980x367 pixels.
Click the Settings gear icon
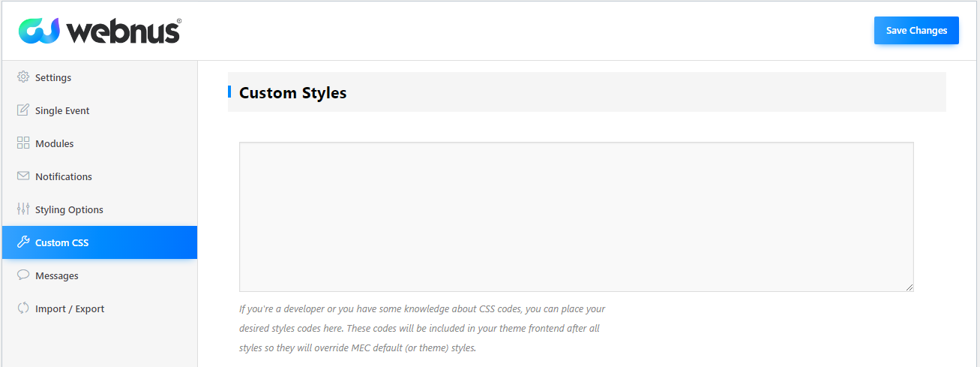click(23, 77)
